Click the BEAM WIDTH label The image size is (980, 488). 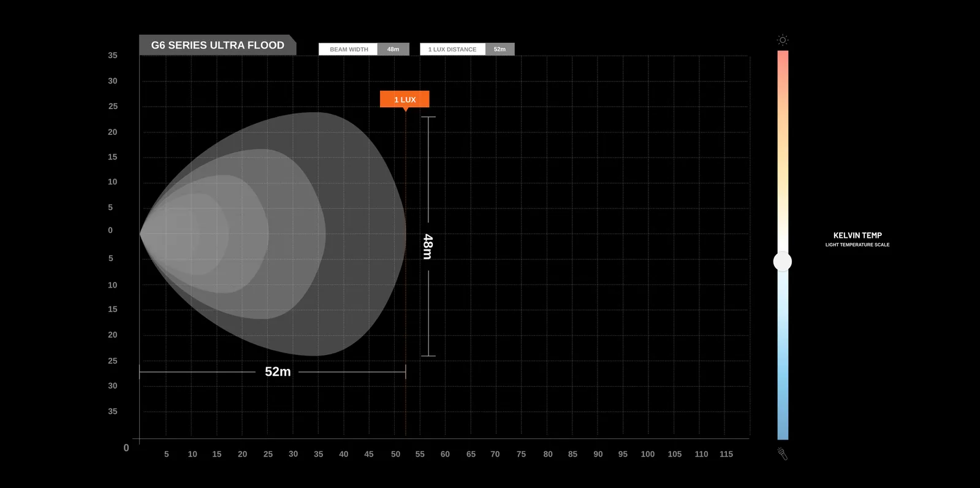click(x=349, y=50)
